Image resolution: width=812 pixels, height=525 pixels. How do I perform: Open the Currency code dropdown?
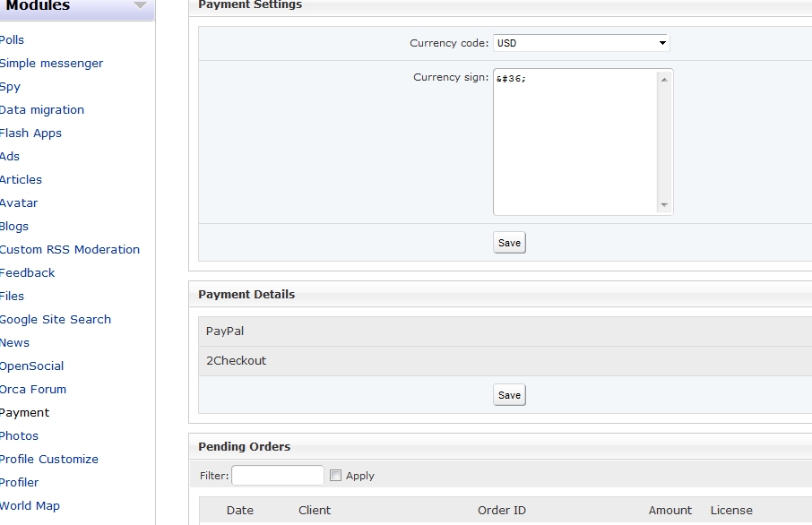[581, 43]
